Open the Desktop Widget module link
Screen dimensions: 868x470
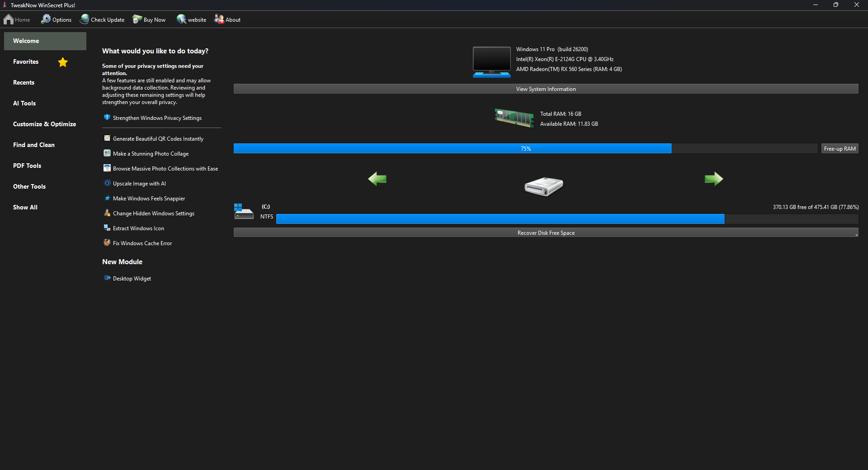point(132,279)
